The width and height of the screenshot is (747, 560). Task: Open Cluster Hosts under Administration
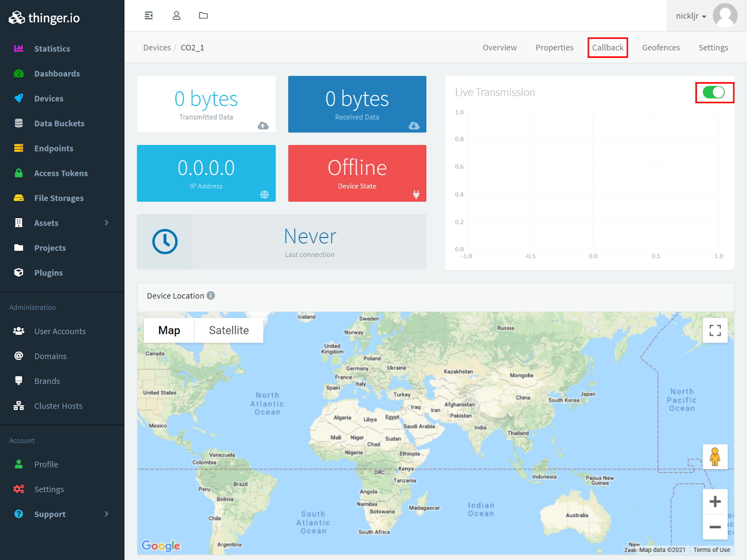tap(58, 406)
